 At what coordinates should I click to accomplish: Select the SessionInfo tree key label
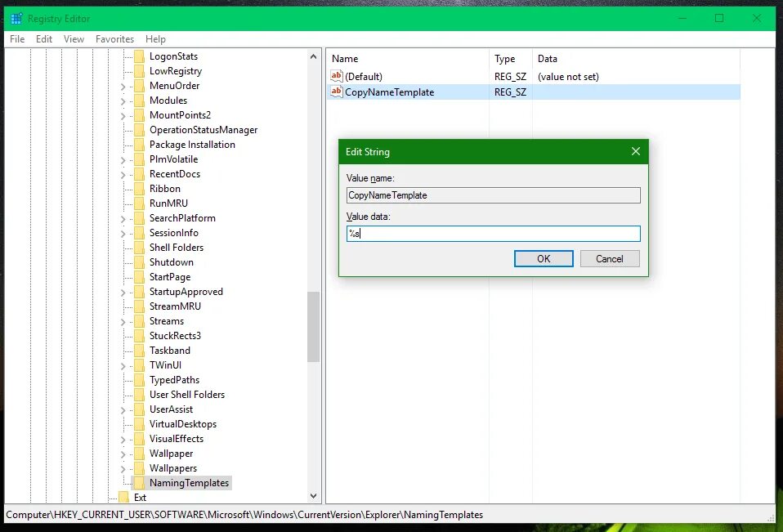174,233
